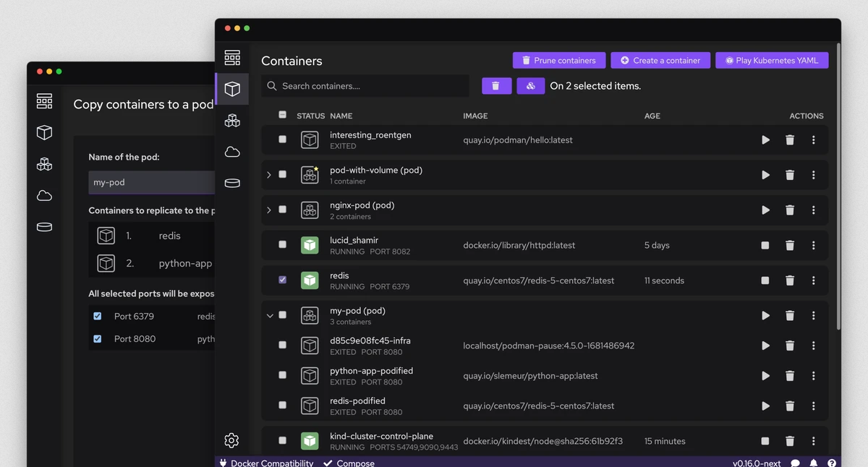
Task: Create pod from selected containers button
Action: [x=530, y=86]
